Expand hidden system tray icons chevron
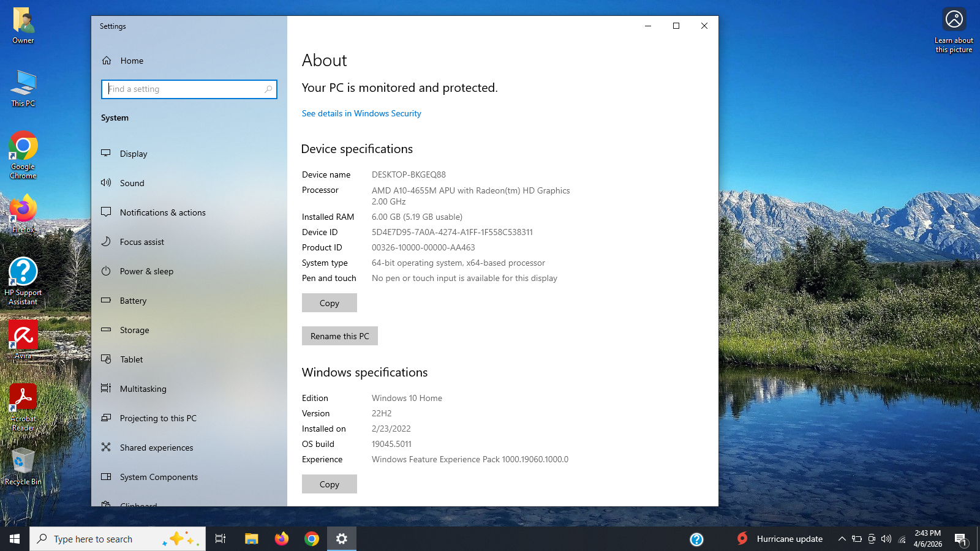This screenshot has height=551, width=980. point(842,539)
